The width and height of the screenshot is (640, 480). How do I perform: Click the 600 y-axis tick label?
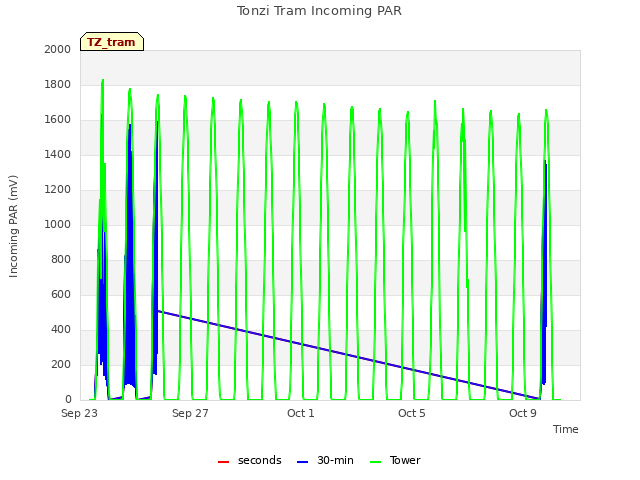point(61,294)
